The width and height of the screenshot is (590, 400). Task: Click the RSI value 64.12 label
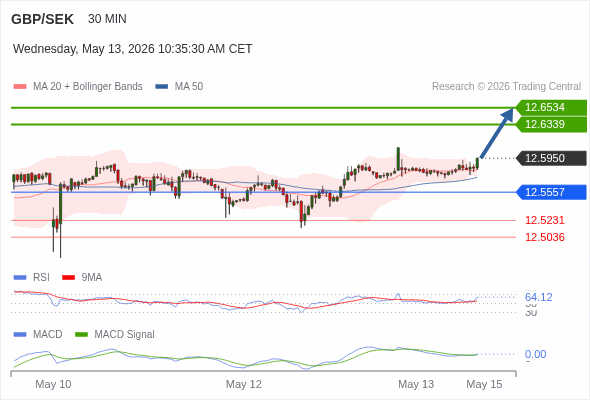pos(538,297)
